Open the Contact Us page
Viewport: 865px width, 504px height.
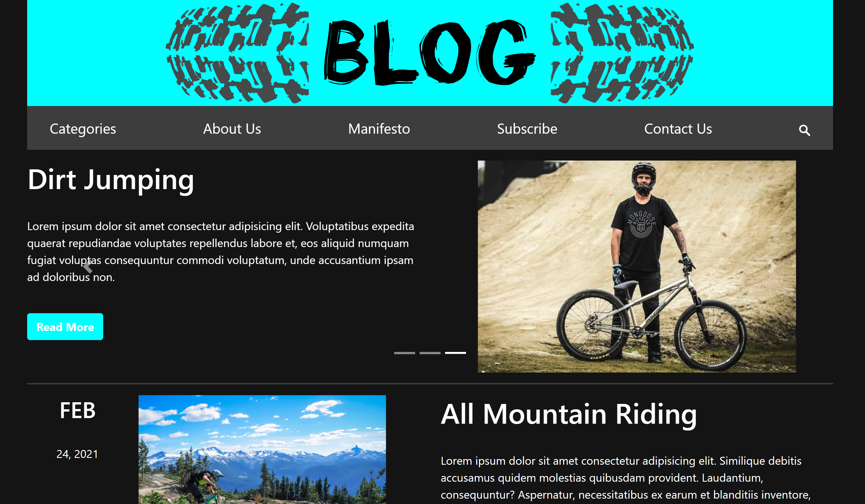click(678, 129)
